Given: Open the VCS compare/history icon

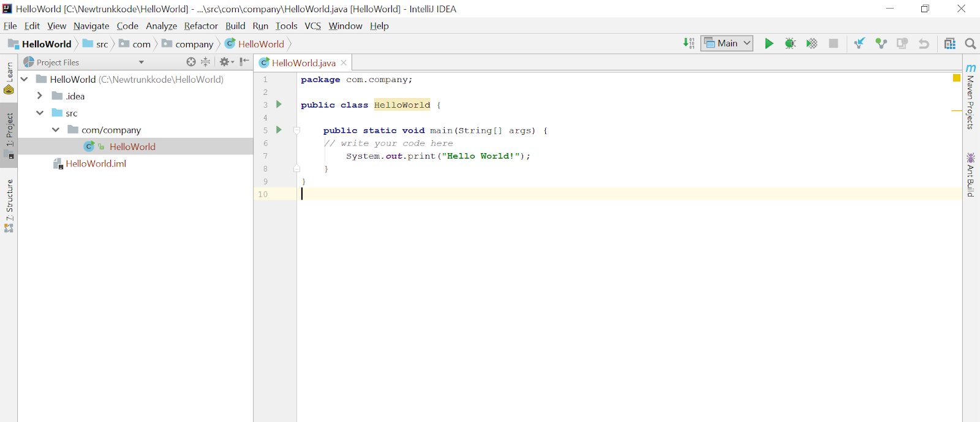Looking at the screenshot, I should pyautogui.click(x=902, y=43).
